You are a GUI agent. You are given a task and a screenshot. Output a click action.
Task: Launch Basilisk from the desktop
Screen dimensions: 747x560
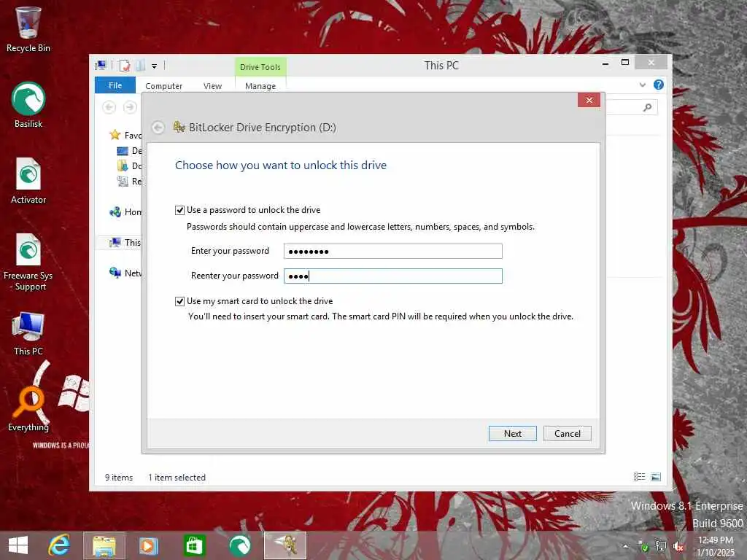(28, 105)
